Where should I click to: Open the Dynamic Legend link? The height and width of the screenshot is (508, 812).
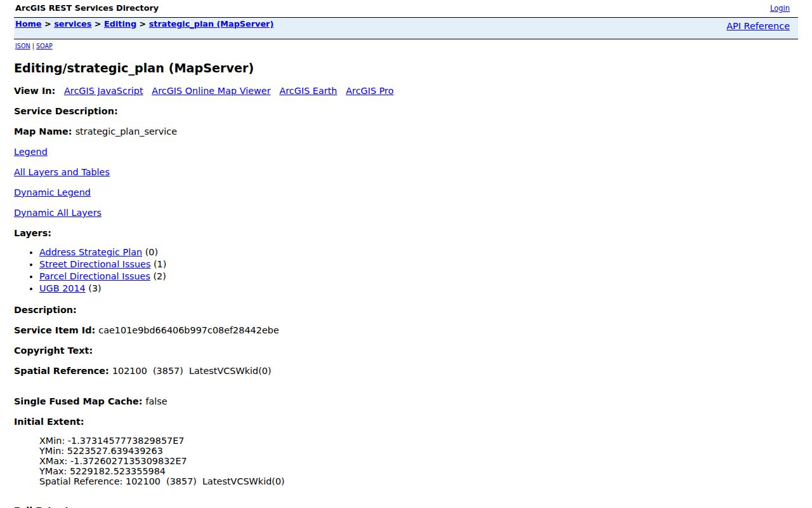coord(52,192)
